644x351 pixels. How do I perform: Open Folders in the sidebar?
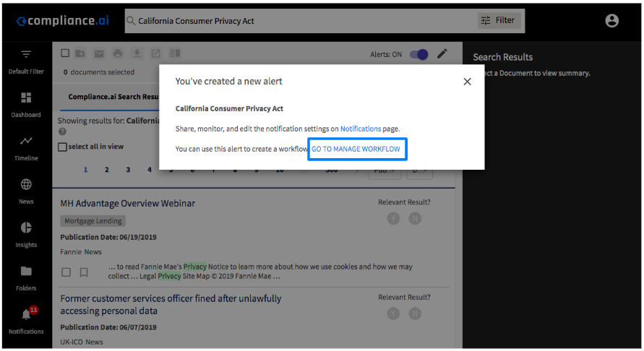coord(26,278)
